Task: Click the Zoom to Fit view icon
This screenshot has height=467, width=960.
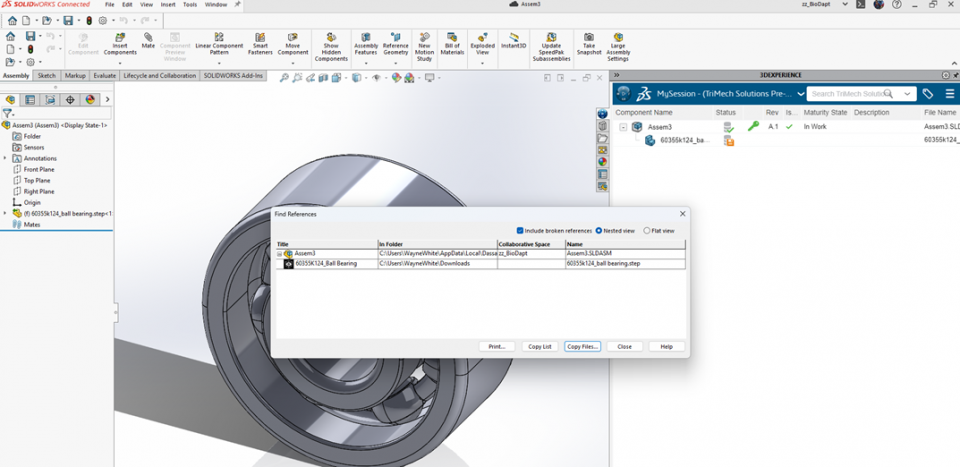Action: click(283, 78)
